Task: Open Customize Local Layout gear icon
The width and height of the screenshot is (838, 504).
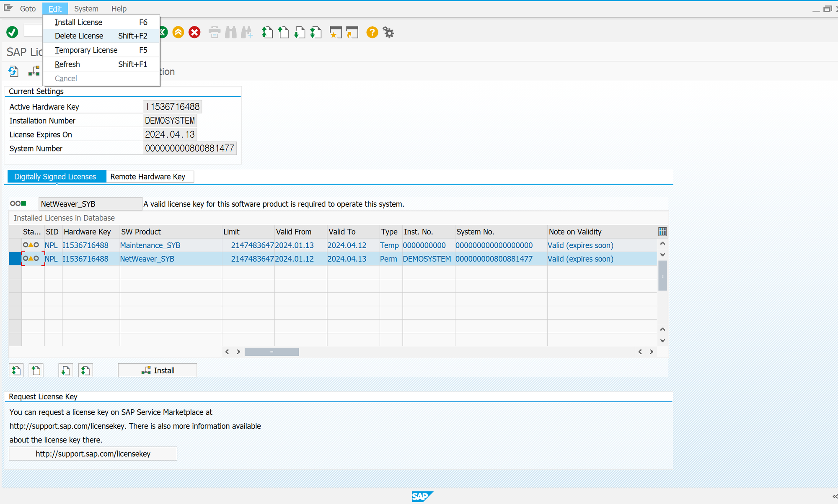Action: point(389,32)
